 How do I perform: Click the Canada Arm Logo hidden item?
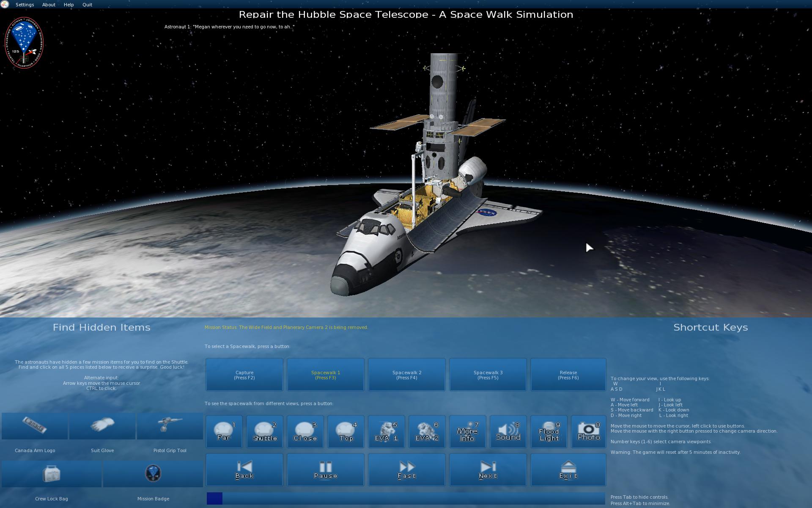(x=35, y=426)
